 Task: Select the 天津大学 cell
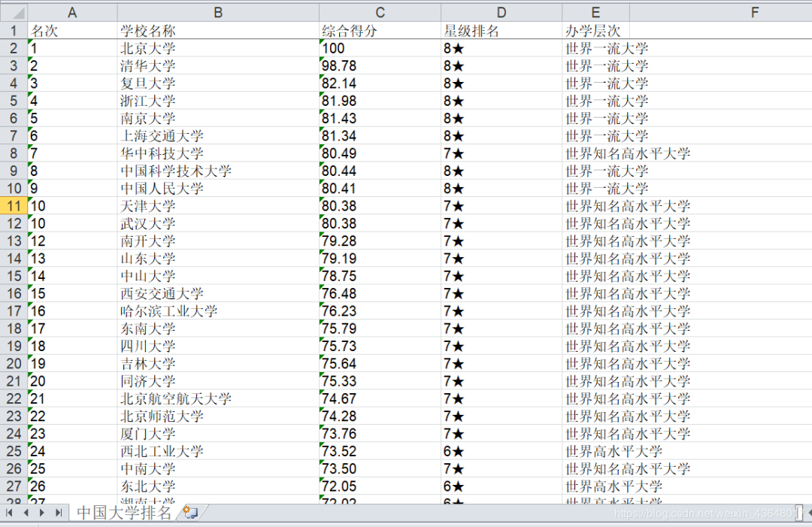pyautogui.click(x=218, y=206)
